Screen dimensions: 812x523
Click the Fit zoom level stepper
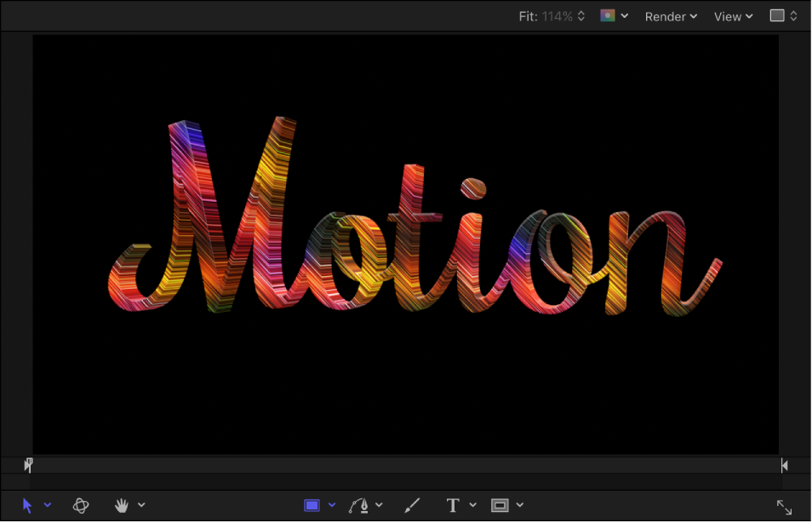(581, 15)
